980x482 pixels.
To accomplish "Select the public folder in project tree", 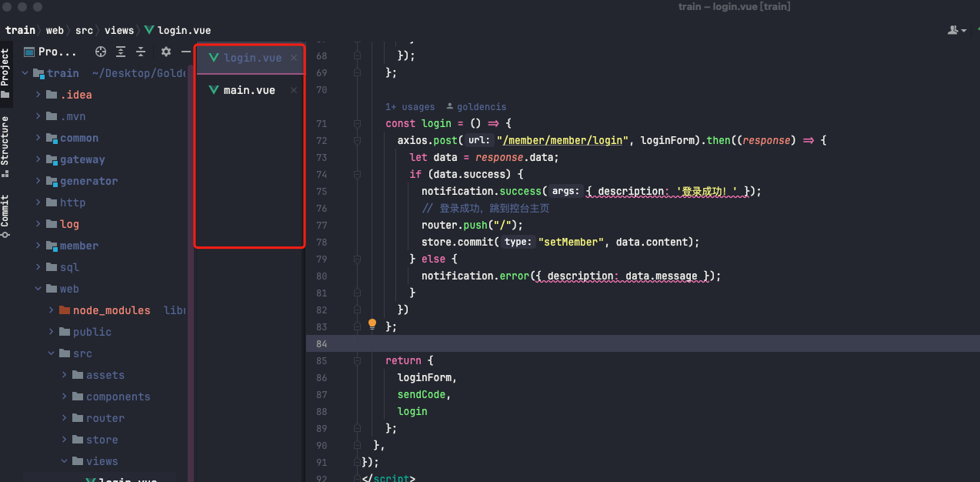I will [x=92, y=332].
